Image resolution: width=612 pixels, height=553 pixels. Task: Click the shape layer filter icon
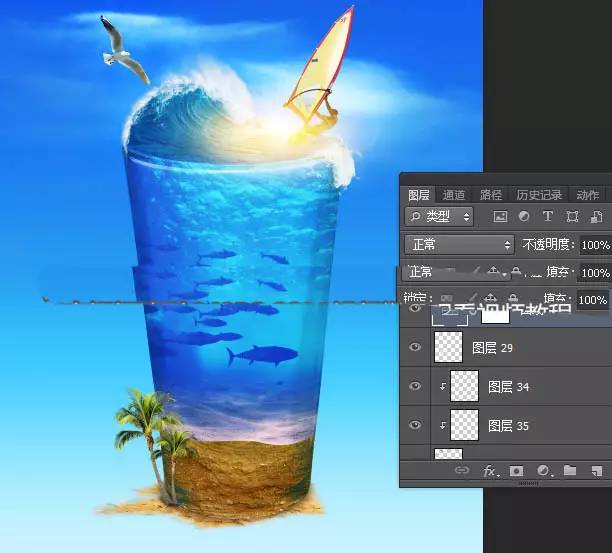click(572, 216)
